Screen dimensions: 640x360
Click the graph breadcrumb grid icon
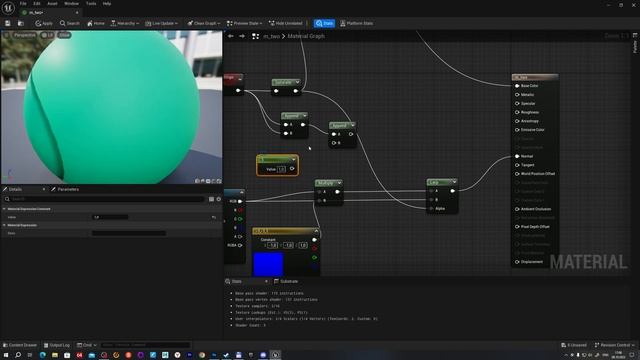(256, 36)
